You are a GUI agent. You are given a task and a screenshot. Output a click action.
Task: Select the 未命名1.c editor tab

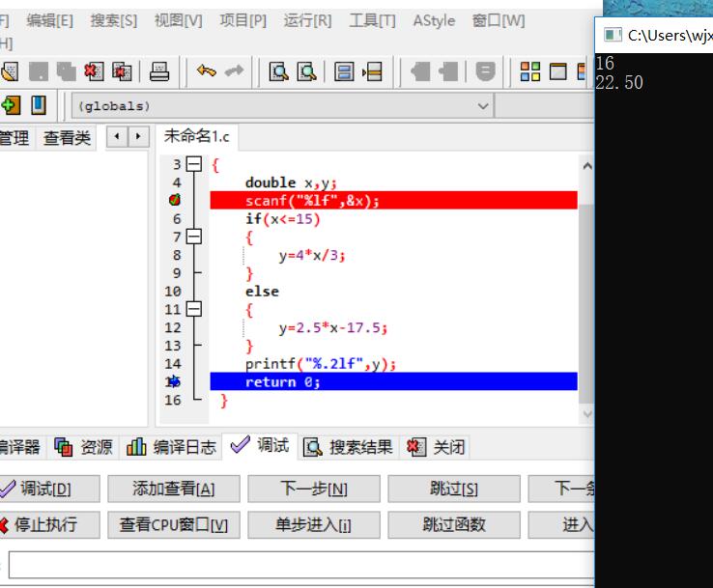tap(196, 136)
